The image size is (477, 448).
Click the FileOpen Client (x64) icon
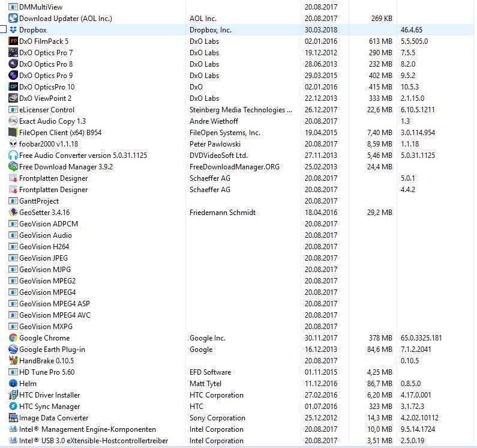(13, 133)
